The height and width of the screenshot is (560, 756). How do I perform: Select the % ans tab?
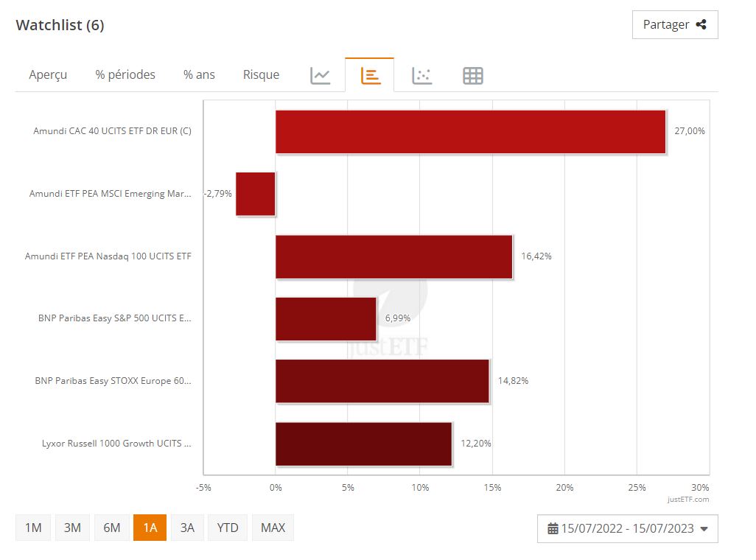tap(199, 74)
